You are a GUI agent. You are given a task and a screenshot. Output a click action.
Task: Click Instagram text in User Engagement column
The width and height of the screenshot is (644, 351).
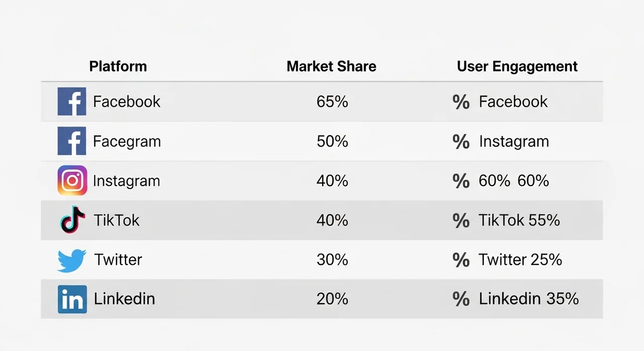514,141
